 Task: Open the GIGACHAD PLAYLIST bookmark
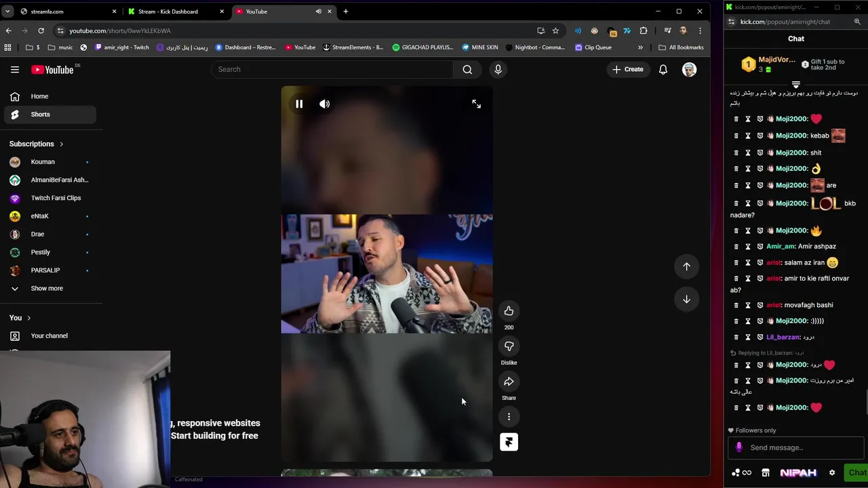422,47
